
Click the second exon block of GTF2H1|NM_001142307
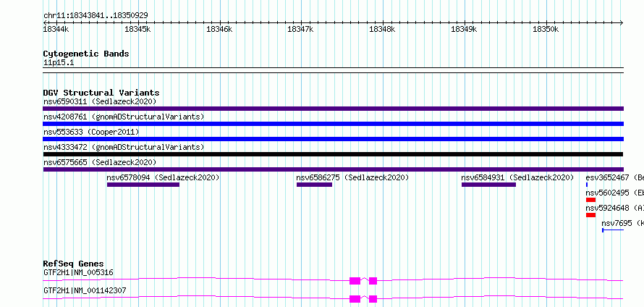tap(373, 299)
